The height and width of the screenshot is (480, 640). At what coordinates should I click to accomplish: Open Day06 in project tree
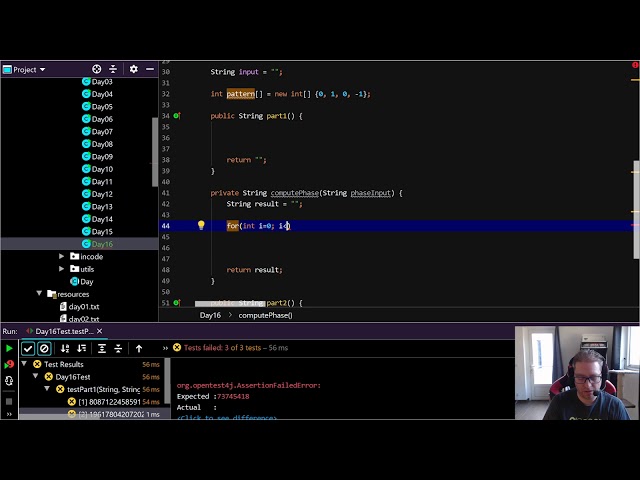click(102, 119)
